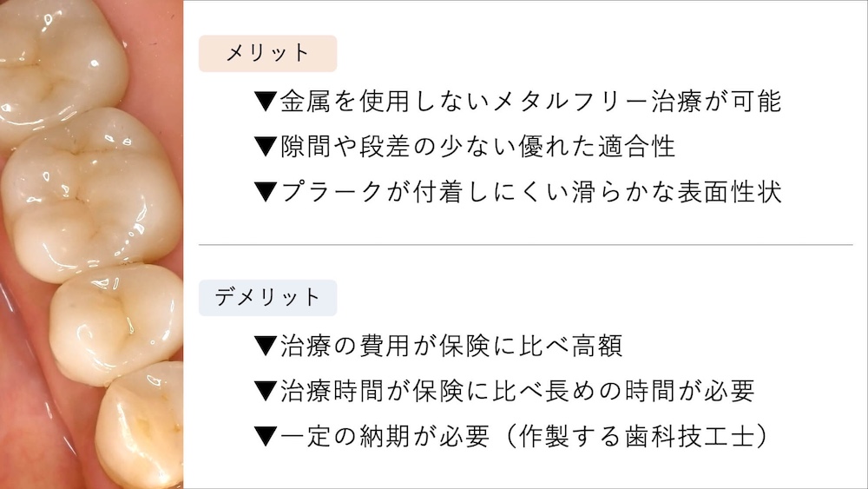This screenshot has width=868, height=489.
Task: Click triangle beside 金属を使用しないメタルフリー治療
Action: [x=265, y=102]
